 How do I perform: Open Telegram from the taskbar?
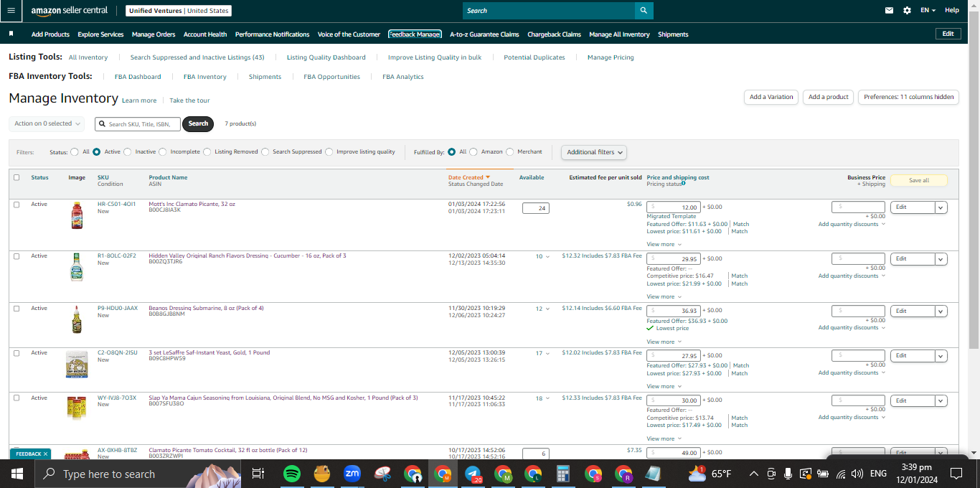pos(473,474)
